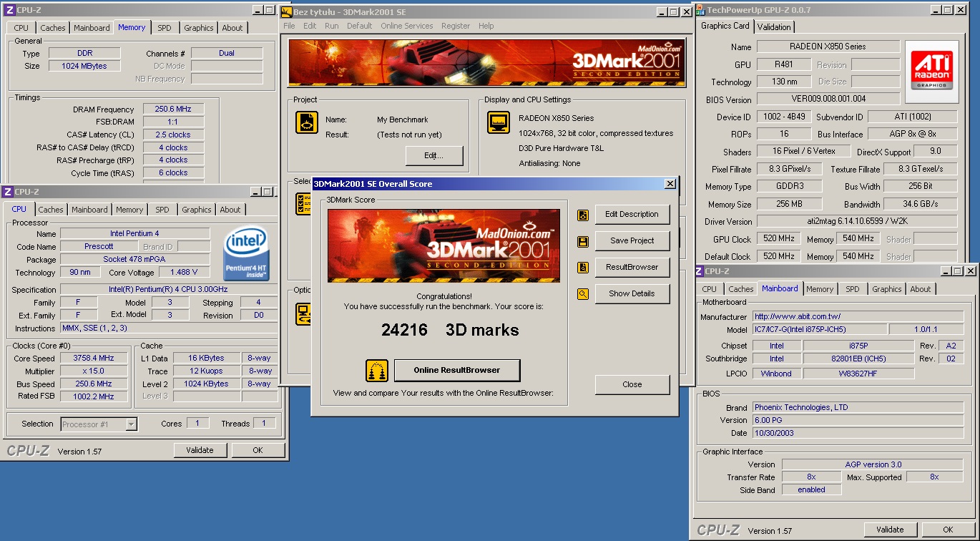Click the CAS# Latency 2.5 clocks value
This screenshot has width=980, height=541.
tap(173, 135)
